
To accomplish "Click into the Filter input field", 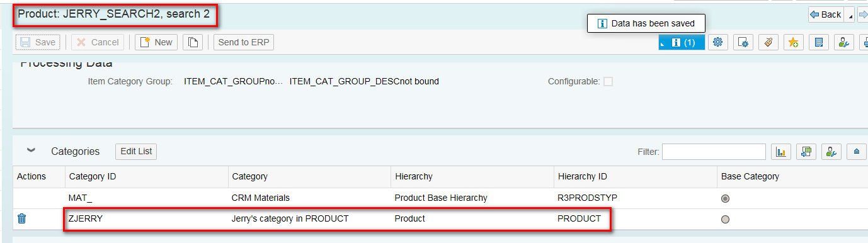I will click(714, 152).
